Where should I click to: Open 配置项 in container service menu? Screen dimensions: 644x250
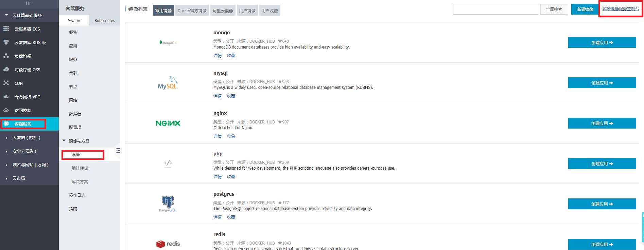pos(75,128)
